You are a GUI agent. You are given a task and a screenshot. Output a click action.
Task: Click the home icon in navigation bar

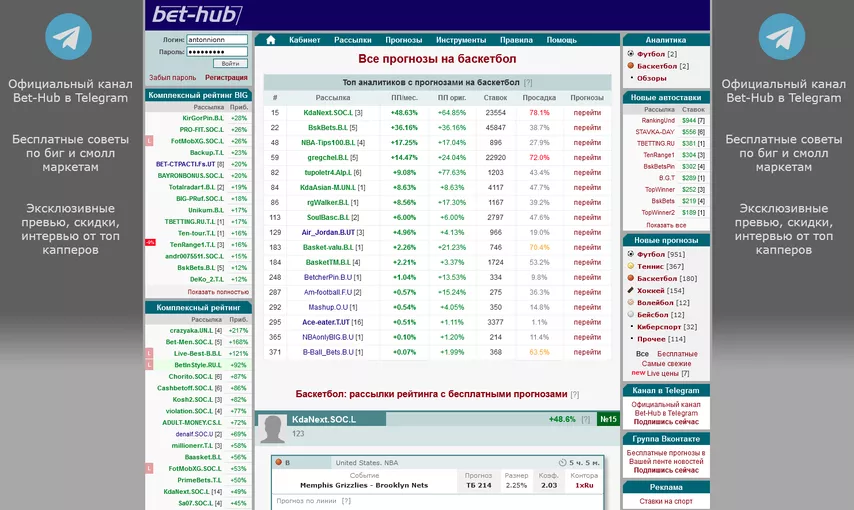click(271, 40)
